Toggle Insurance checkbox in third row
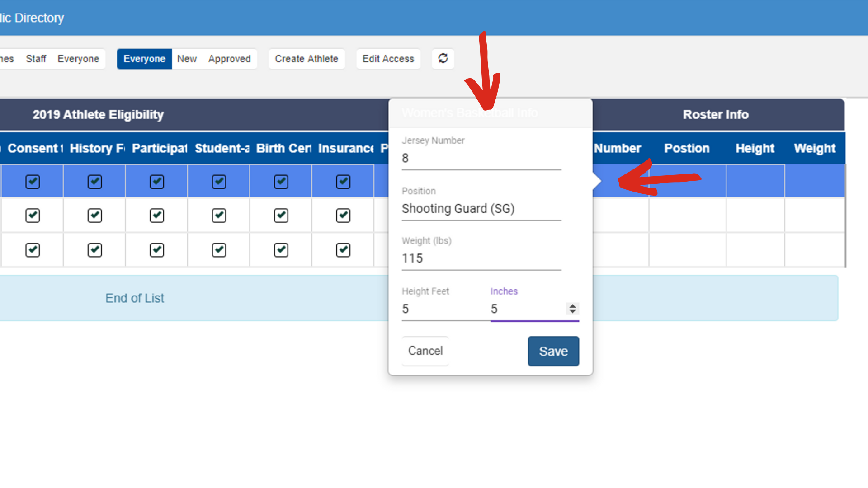 [343, 250]
